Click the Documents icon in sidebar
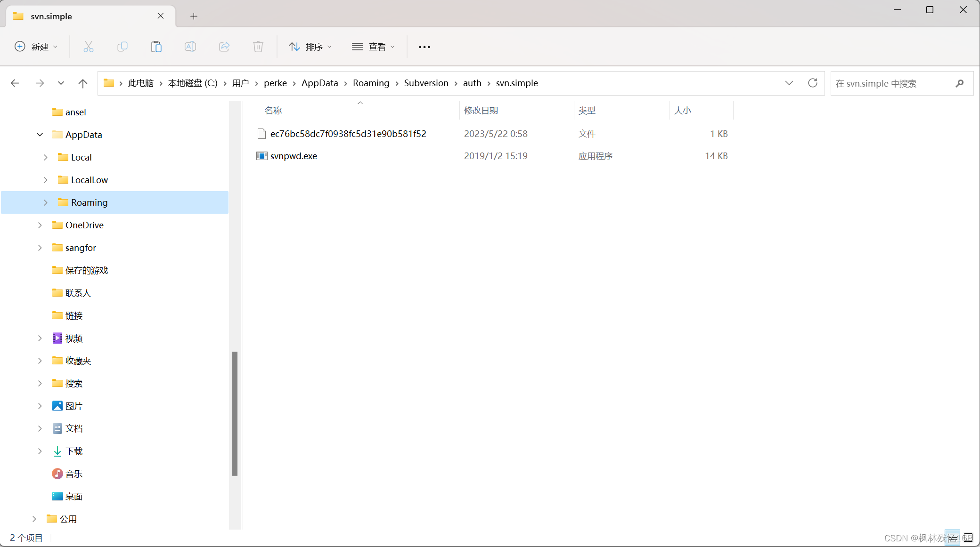 (57, 428)
